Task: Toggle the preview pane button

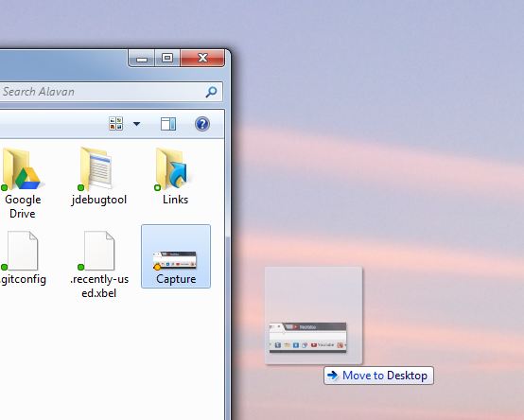Action: 168,124
